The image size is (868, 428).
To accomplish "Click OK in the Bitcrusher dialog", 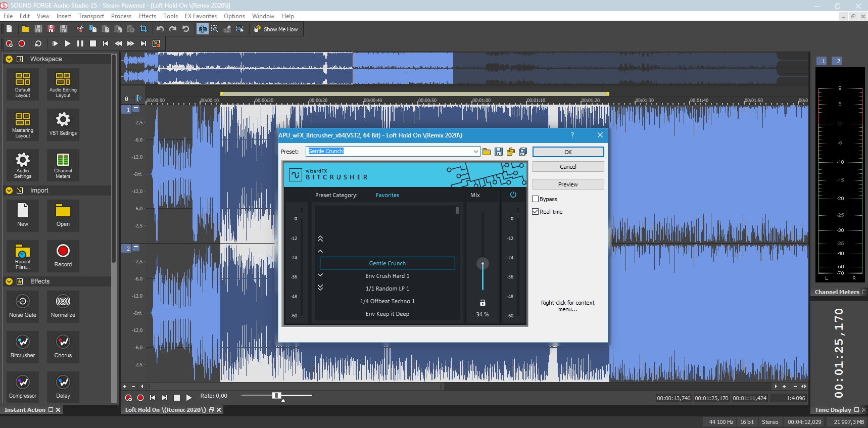I will pos(568,152).
